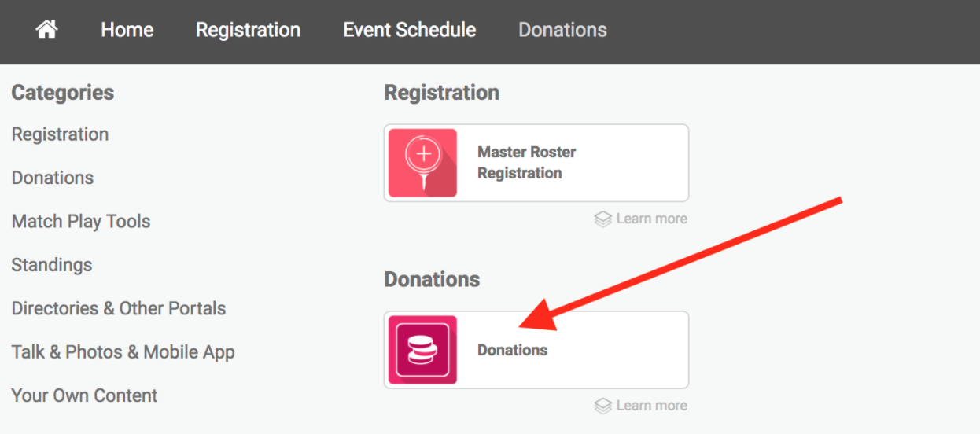Click the Donations card label
Screen dimensions: 980x434
(512, 351)
